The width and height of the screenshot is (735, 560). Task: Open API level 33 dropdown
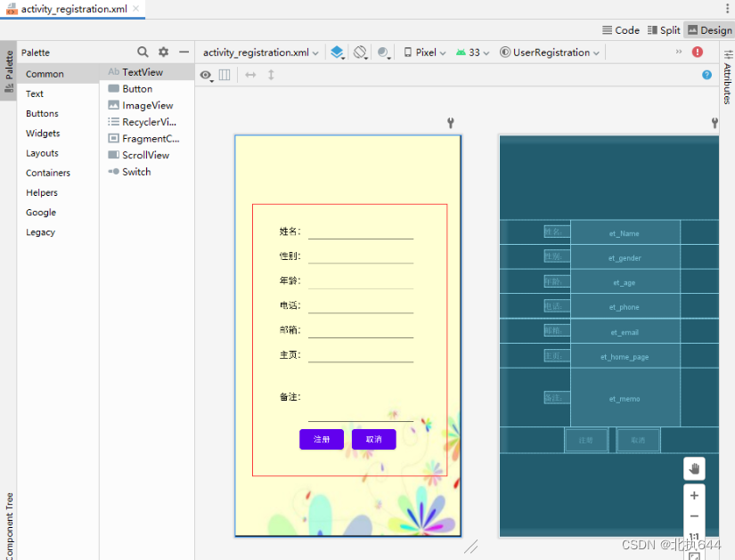click(472, 53)
